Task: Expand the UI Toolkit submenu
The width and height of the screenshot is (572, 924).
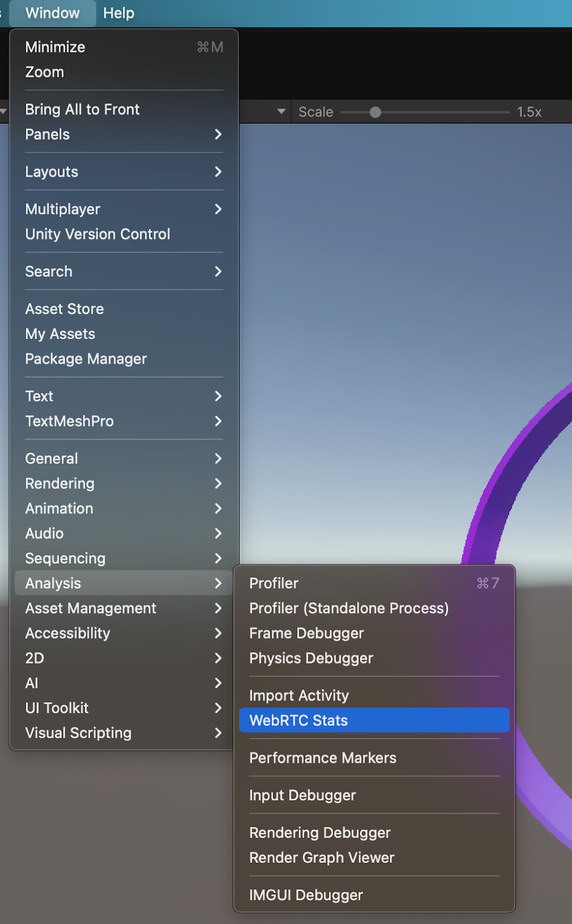Action: [124, 708]
